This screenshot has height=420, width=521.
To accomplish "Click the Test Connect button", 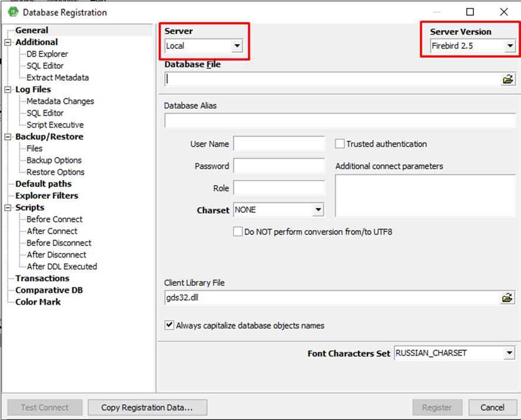I will point(45,408).
